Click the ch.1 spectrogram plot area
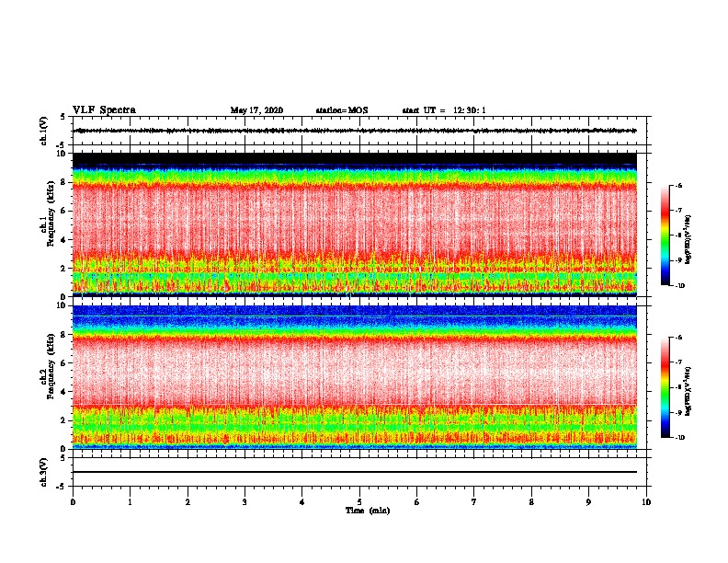Image resolution: width=728 pixels, height=563 pixels. tap(355, 224)
